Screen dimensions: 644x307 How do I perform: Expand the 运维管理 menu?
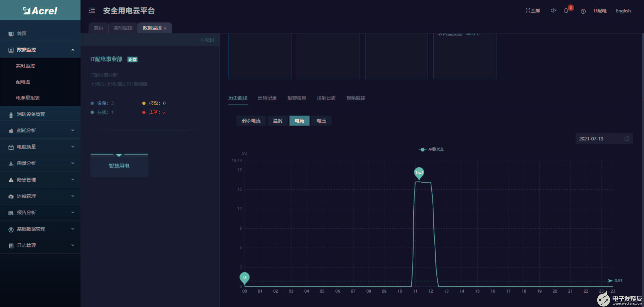[x=73, y=196]
